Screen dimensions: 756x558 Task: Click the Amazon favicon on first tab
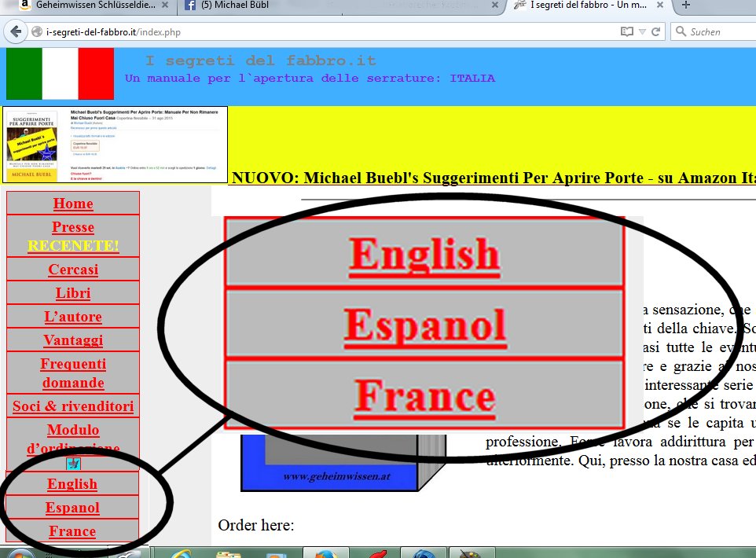[x=24, y=5]
